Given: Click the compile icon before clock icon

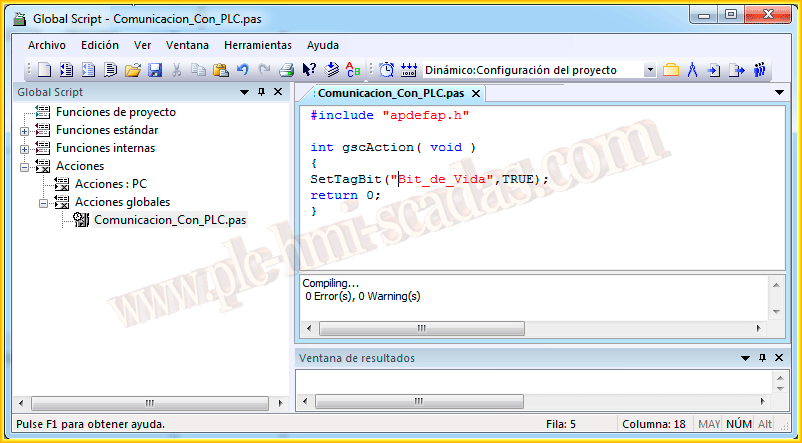Looking at the screenshot, I should coord(333,70).
